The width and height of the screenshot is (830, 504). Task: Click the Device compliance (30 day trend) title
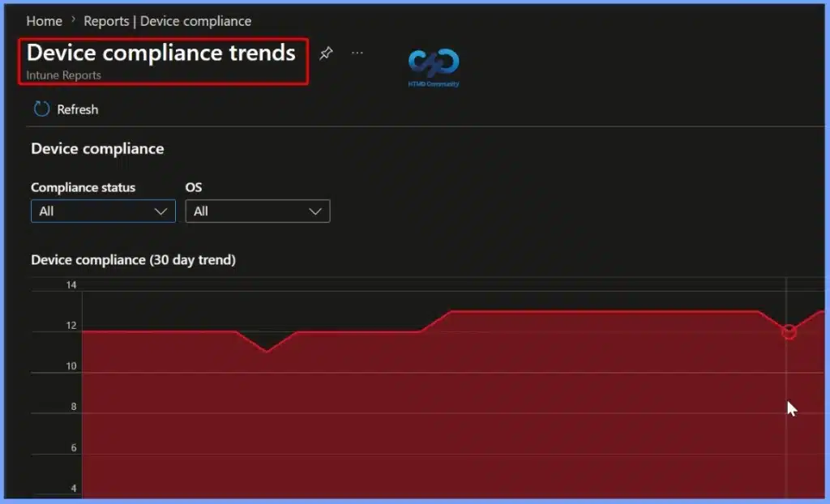(x=134, y=260)
